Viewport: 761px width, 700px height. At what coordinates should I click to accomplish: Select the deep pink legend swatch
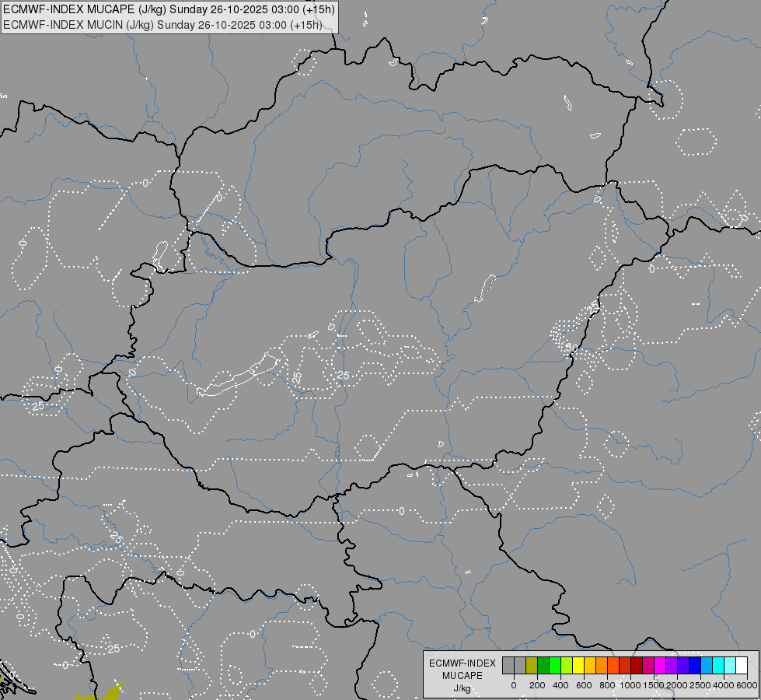(648, 665)
